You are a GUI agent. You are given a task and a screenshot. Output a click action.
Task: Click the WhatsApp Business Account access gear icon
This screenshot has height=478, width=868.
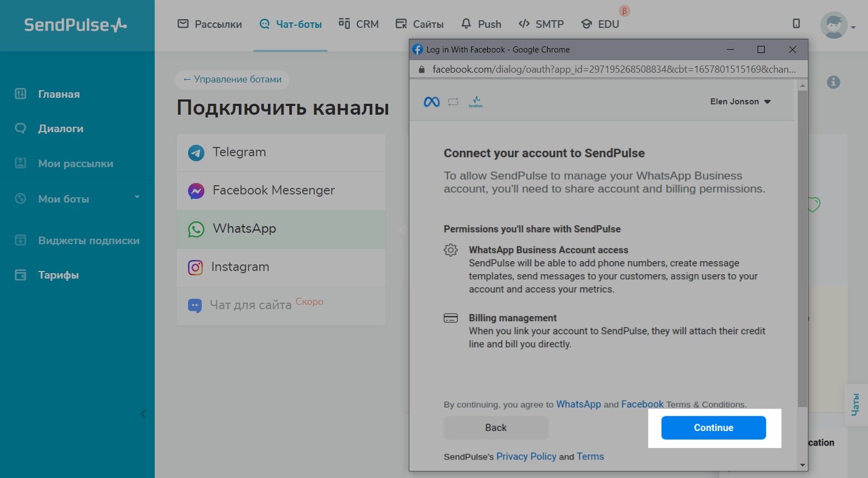click(x=450, y=250)
